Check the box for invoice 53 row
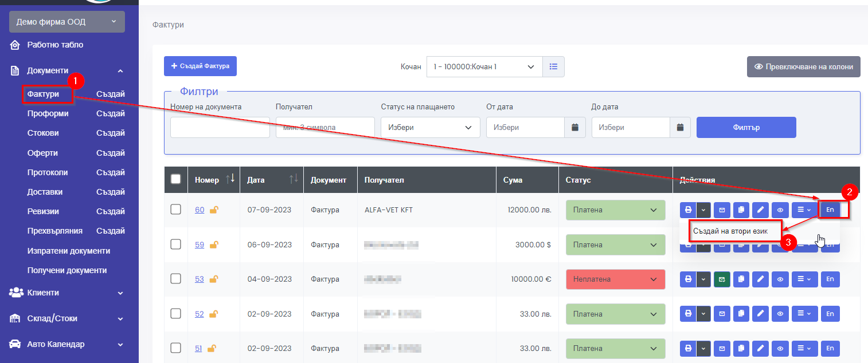The width and height of the screenshot is (868, 363). (176, 279)
